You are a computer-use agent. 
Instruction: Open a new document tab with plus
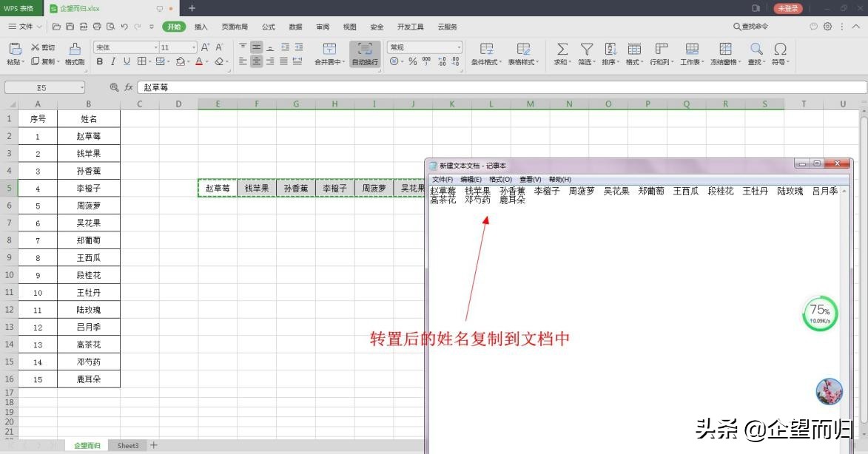[192, 7]
